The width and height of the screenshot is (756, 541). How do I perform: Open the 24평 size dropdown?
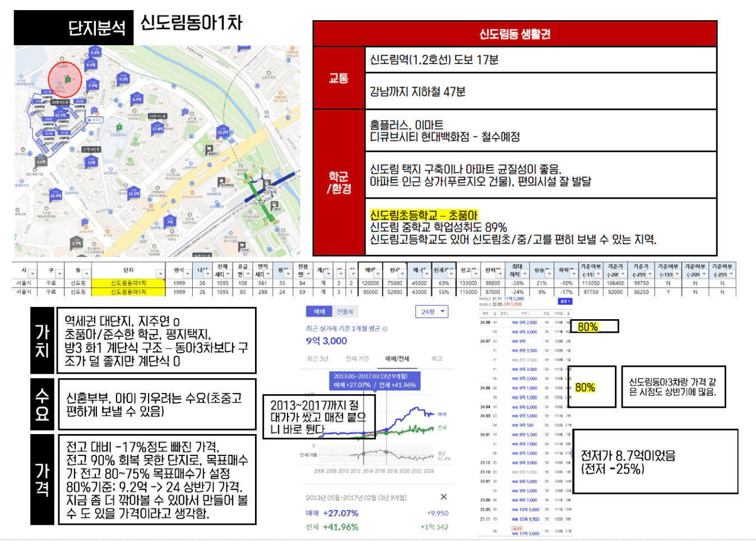tap(432, 312)
